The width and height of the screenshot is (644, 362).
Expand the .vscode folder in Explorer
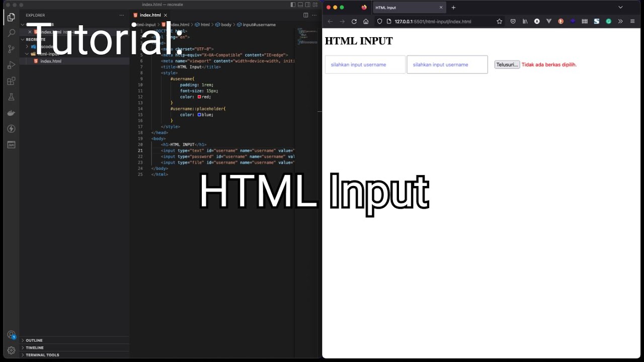74,47
